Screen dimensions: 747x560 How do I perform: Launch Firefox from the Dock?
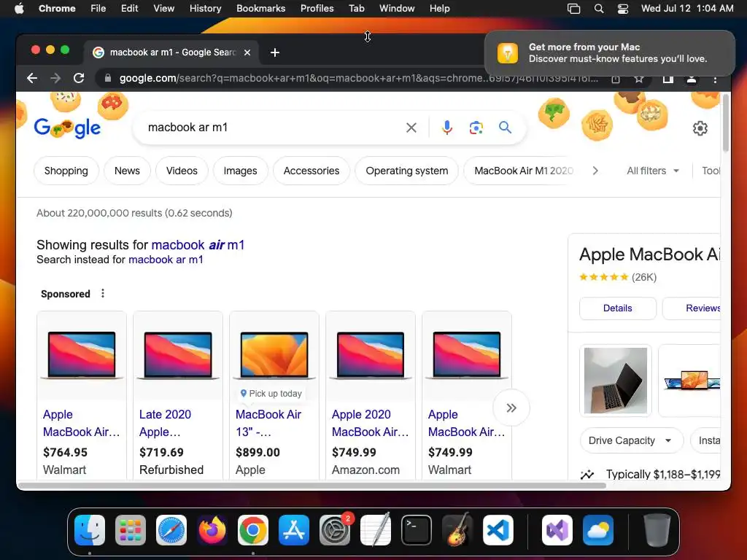click(212, 530)
